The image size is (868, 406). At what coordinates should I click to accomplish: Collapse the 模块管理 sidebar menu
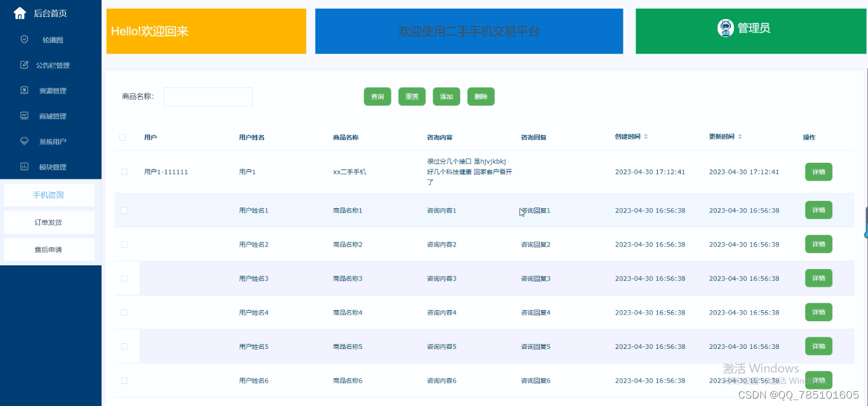point(50,167)
